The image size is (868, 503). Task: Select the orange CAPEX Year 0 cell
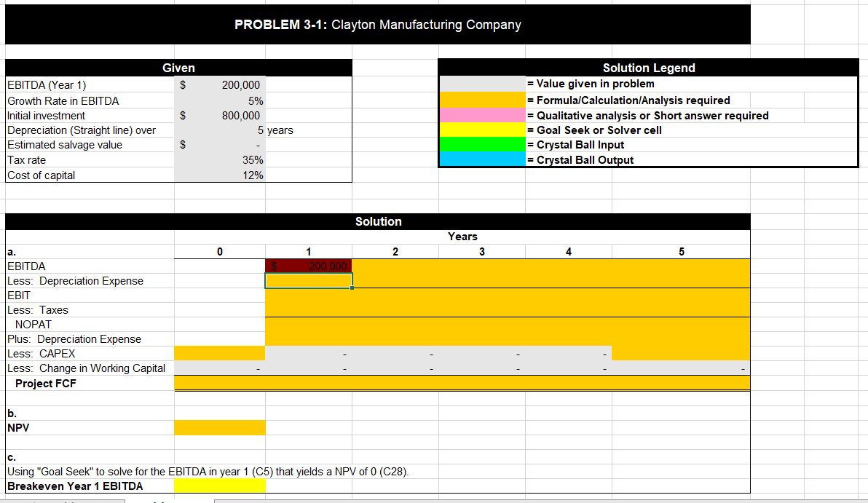pos(220,353)
